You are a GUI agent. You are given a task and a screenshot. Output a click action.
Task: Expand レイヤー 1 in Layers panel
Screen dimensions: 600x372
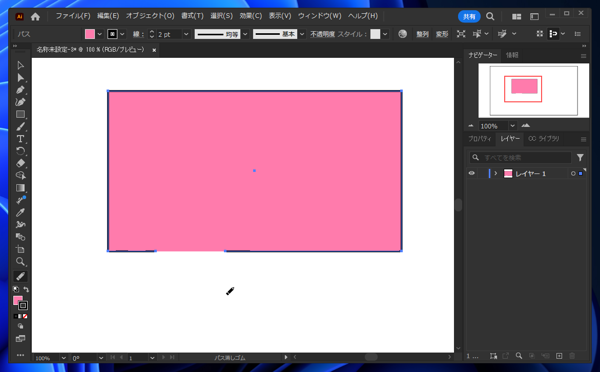coord(496,173)
